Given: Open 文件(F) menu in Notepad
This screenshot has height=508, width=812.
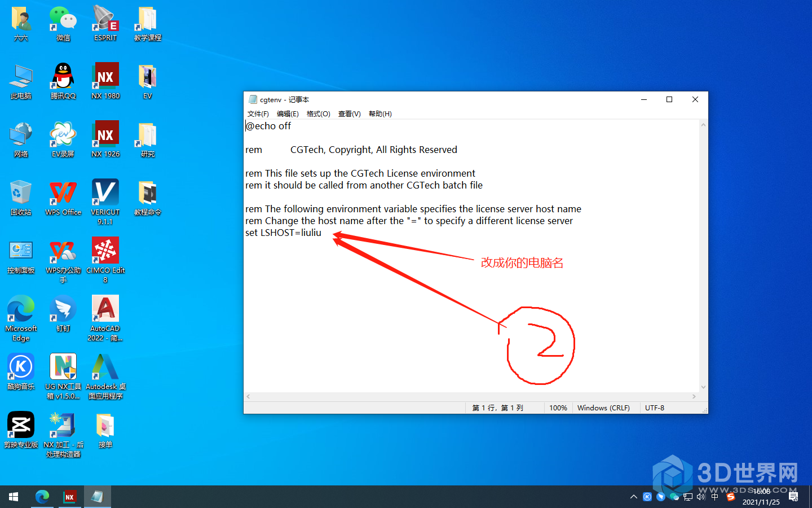Looking at the screenshot, I should click(x=258, y=114).
